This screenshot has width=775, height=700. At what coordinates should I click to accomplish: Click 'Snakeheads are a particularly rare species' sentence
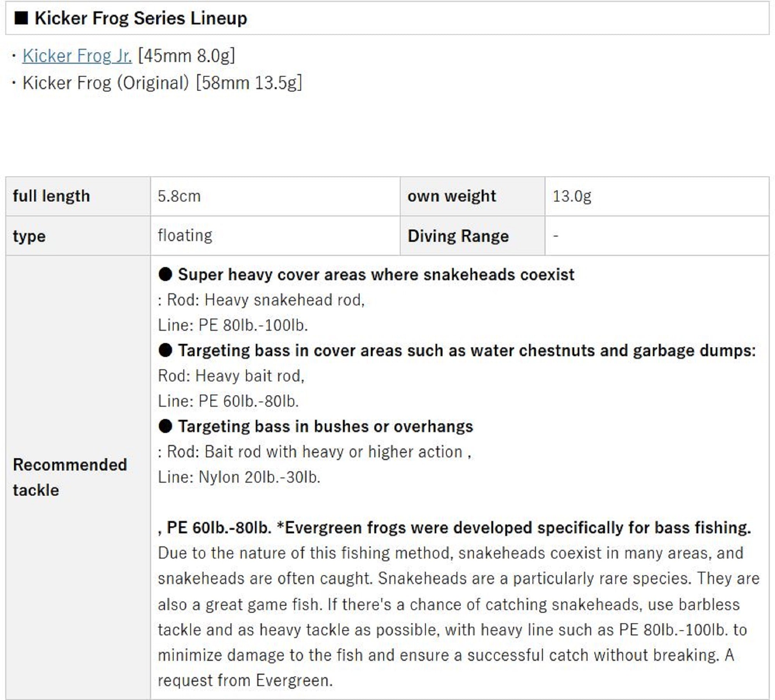(x=535, y=578)
